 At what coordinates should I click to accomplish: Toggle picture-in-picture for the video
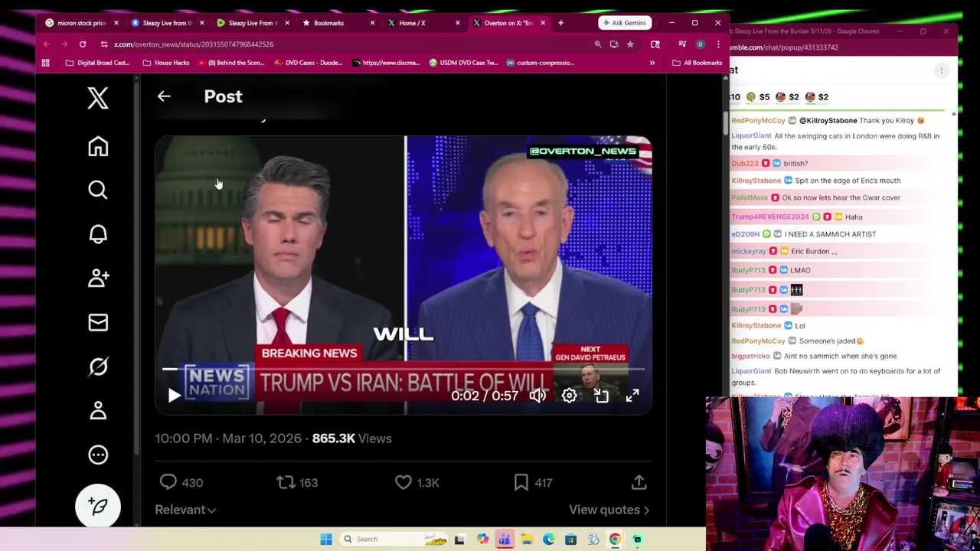tap(601, 396)
